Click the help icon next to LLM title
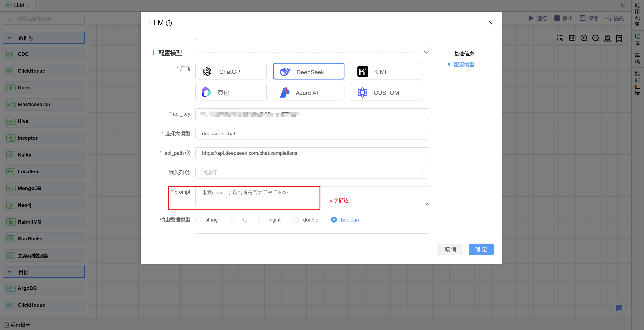Viewport: 644px width, 330px height. [169, 23]
